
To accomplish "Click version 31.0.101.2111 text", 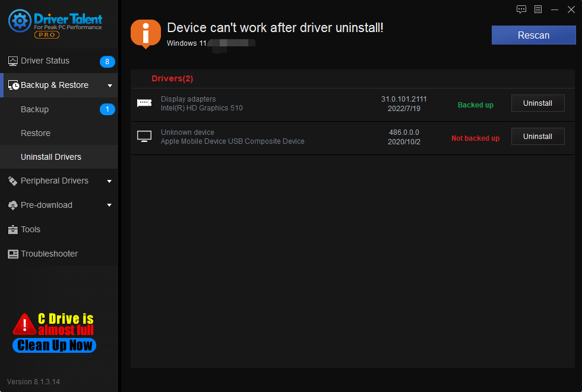I will (404, 99).
